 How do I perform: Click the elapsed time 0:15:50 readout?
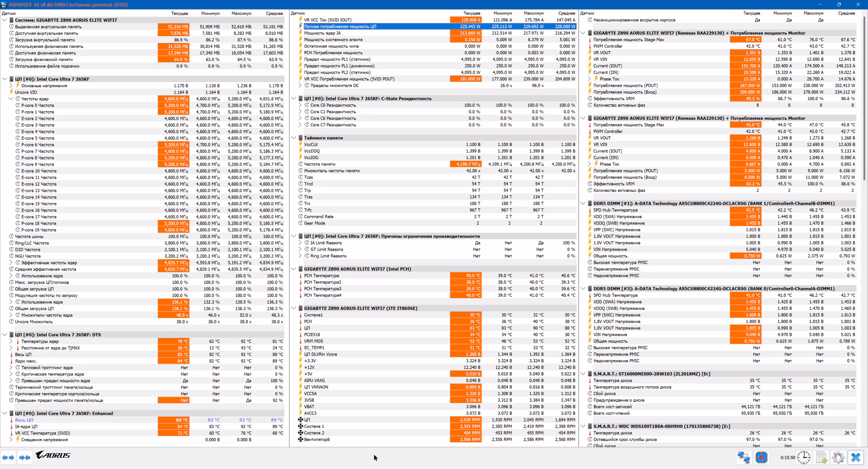pyautogui.click(x=788, y=458)
